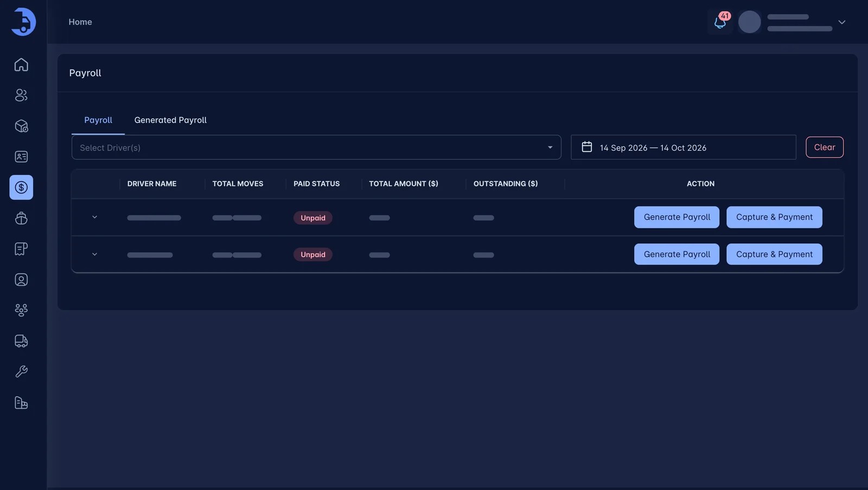Switch to the Payroll tab
Image resolution: width=868 pixels, height=490 pixels.
tap(98, 120)
